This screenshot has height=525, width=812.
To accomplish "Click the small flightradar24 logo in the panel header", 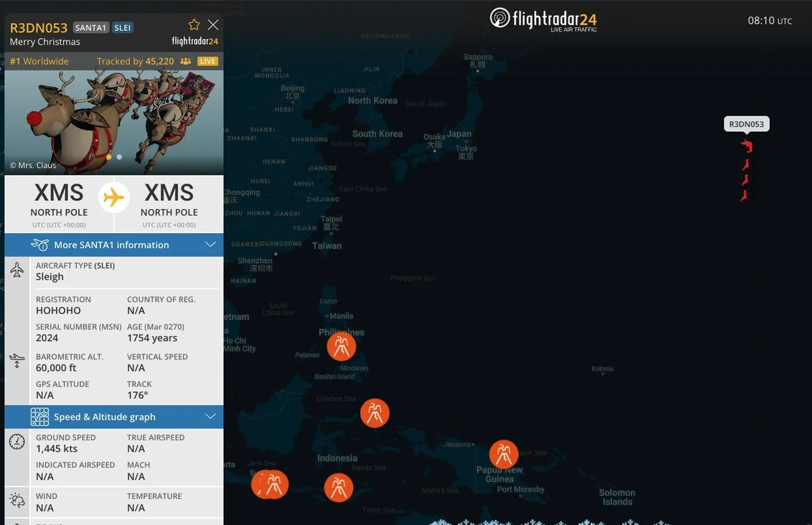I will (195, 41).
